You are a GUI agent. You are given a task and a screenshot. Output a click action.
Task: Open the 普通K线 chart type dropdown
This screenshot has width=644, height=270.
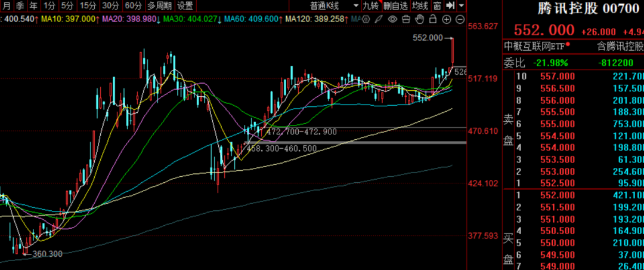click(334, 6)
